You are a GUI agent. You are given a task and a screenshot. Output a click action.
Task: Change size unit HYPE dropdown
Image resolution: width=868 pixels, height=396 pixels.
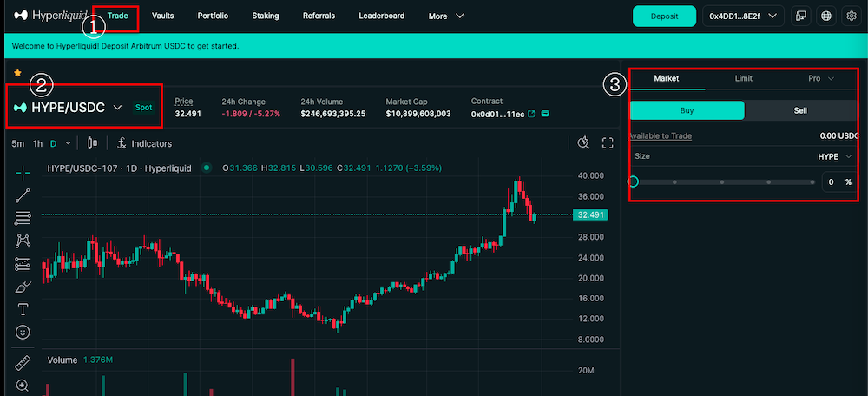click(835, 156)
